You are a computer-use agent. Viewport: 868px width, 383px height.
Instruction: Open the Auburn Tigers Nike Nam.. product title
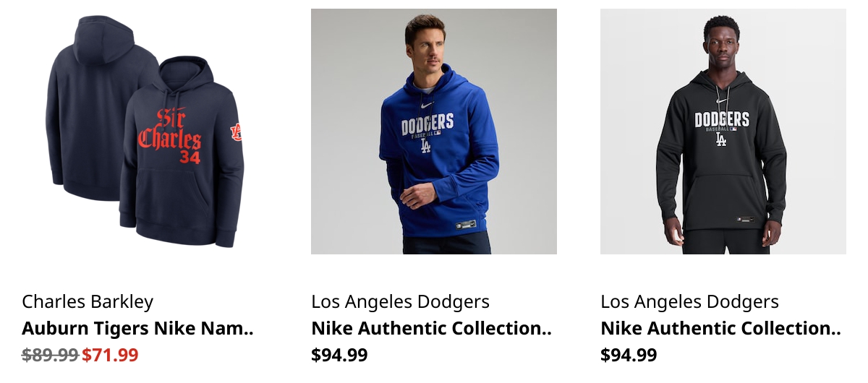pyautogui.click(x=137, y=329)
